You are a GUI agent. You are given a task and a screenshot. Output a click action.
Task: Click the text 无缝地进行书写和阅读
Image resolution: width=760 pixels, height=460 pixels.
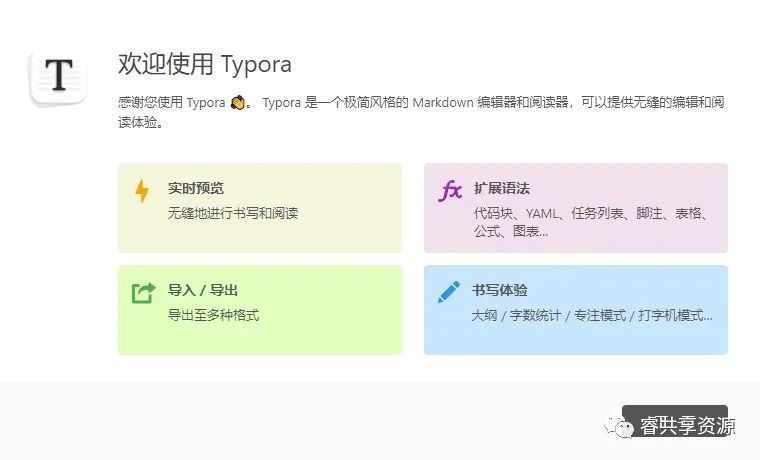click(x=233, y=213)
